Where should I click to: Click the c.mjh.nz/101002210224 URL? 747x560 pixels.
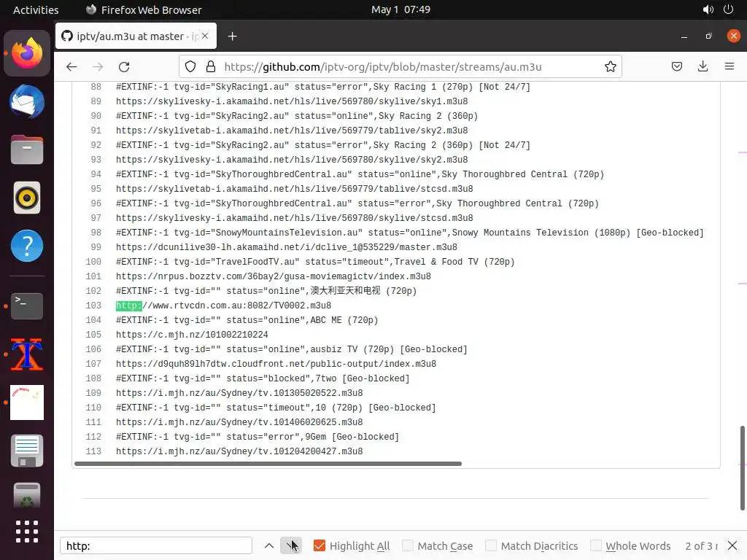click(x=192, y=334)
